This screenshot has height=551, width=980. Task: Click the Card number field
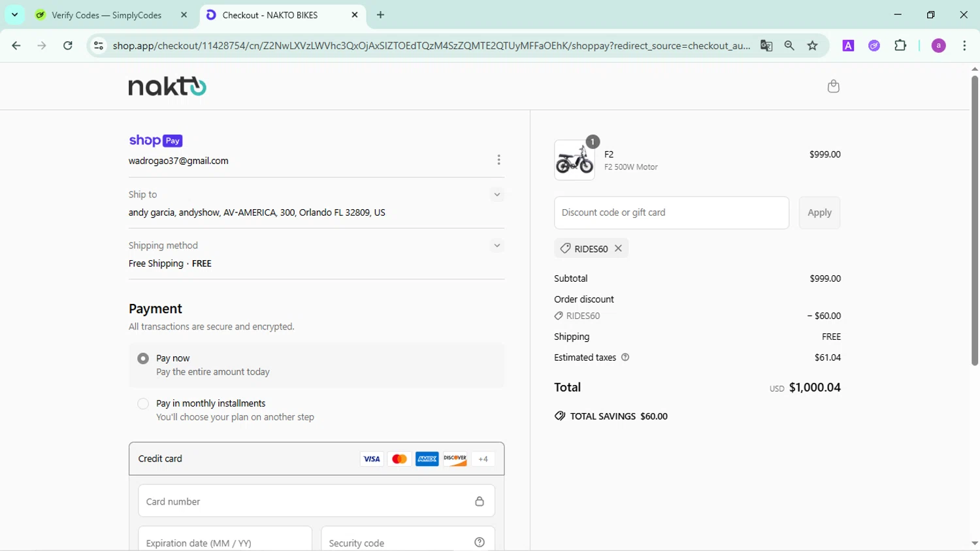tap(316, 501)
